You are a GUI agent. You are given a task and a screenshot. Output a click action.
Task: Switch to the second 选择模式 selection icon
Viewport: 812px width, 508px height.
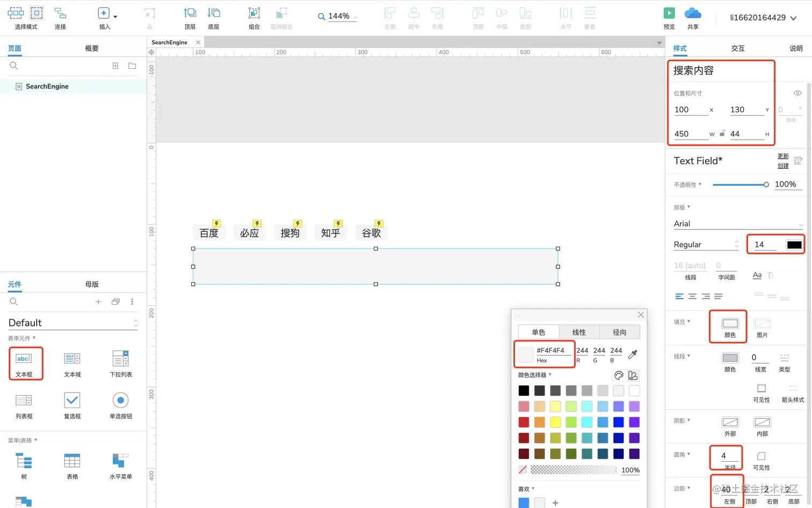[x=37, y=13]
